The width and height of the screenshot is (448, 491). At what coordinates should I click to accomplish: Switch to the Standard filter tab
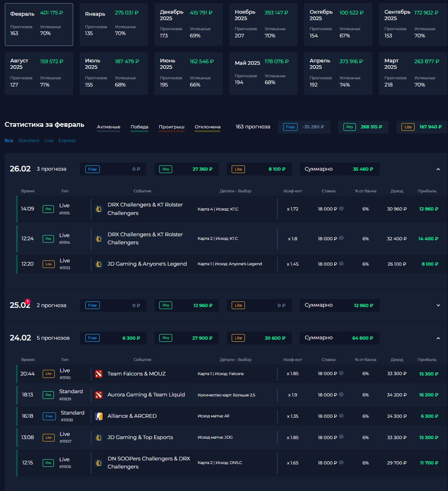(29, 140)
